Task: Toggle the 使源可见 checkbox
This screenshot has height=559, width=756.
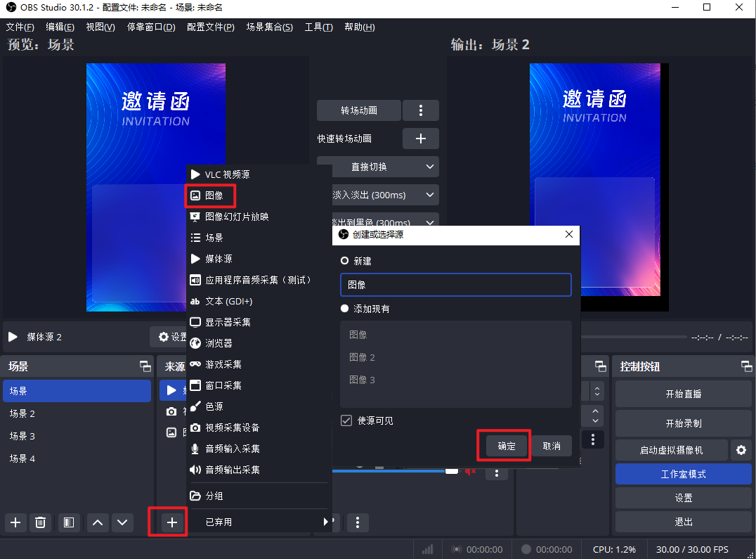Action: click(x=346, y=420)
